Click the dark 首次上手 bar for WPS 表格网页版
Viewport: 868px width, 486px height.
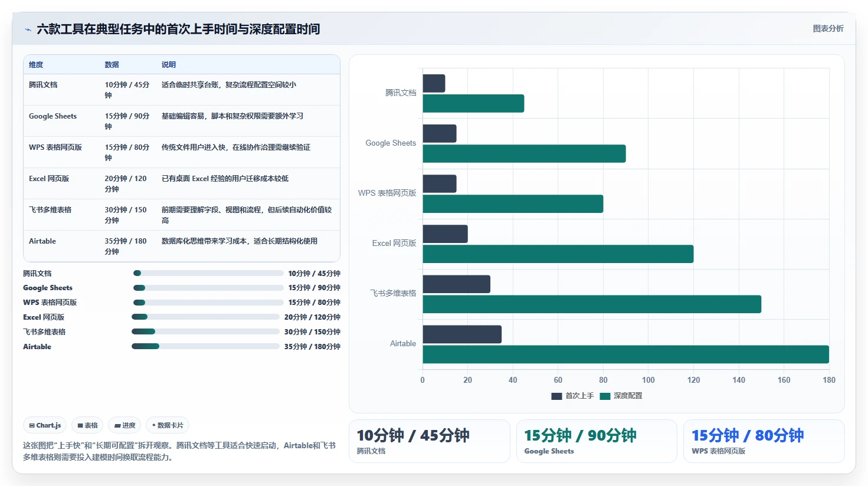440,183
